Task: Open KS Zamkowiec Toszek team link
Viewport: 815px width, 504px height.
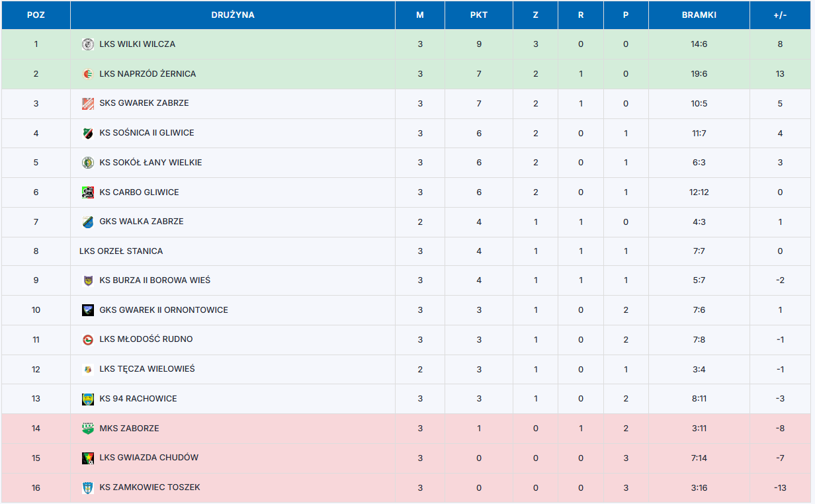Action: pos(150,487)
